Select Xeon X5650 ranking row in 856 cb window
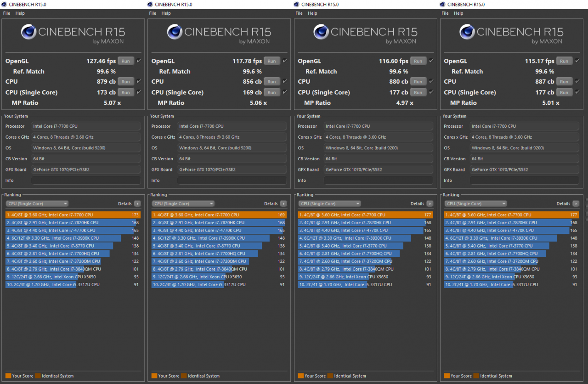Image resolution: width=588 pixels, height=384 pixels. (x=219, y=277)
